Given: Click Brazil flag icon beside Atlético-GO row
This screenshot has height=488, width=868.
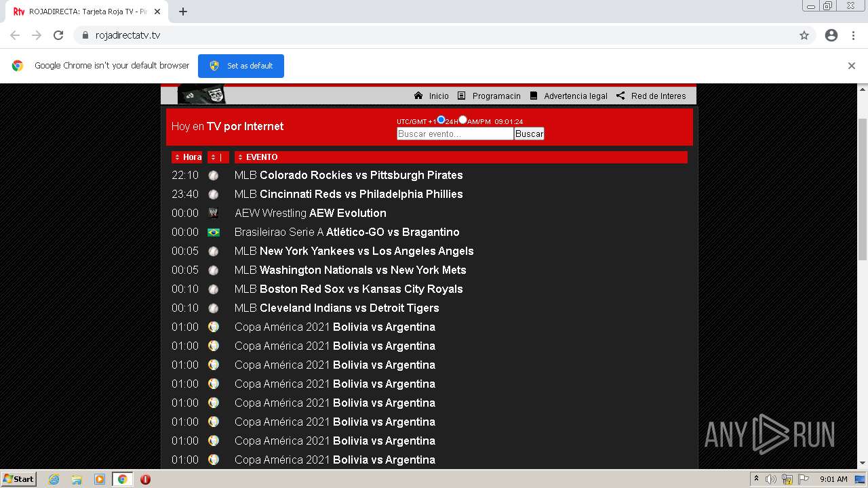Looking at the screenshot, I should click(x=214, y=232).
